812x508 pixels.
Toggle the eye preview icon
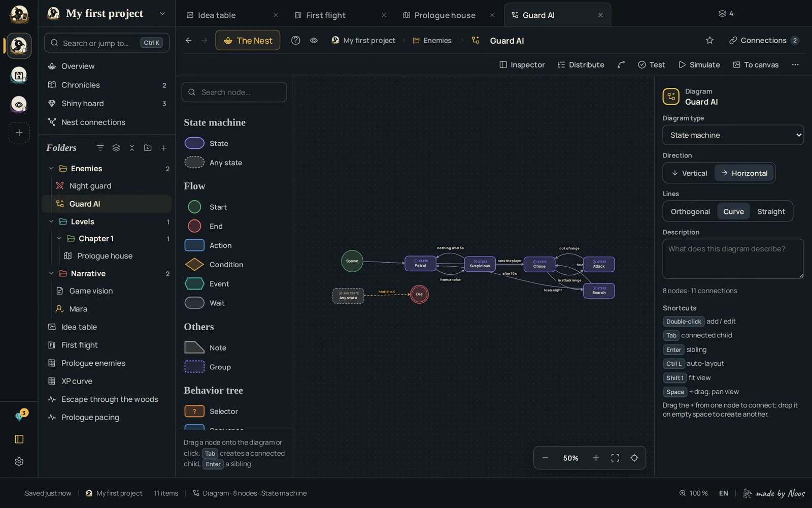point(314,40)
